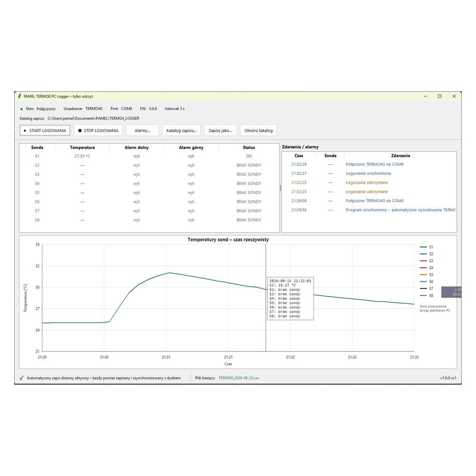Open the Alarmy... settings
Viewport: 476px width, 476px height.
tap(142, 130)
